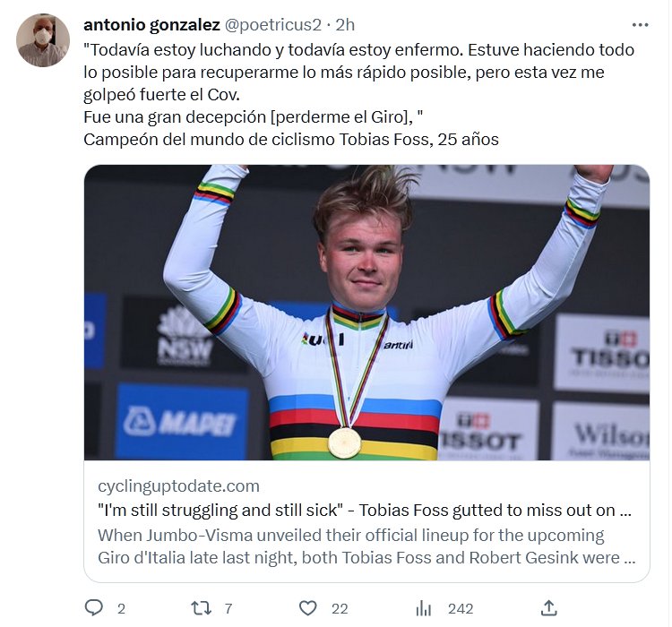The image size is (672, 627).
Task: Open the Tobias Foss article image
Action: [366, 313]
